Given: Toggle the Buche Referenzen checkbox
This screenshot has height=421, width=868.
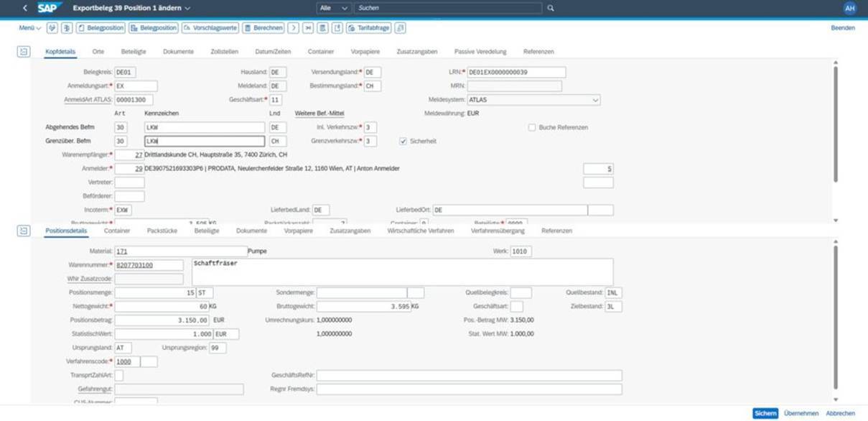Looking at the screenshot, I should (532, 127).
